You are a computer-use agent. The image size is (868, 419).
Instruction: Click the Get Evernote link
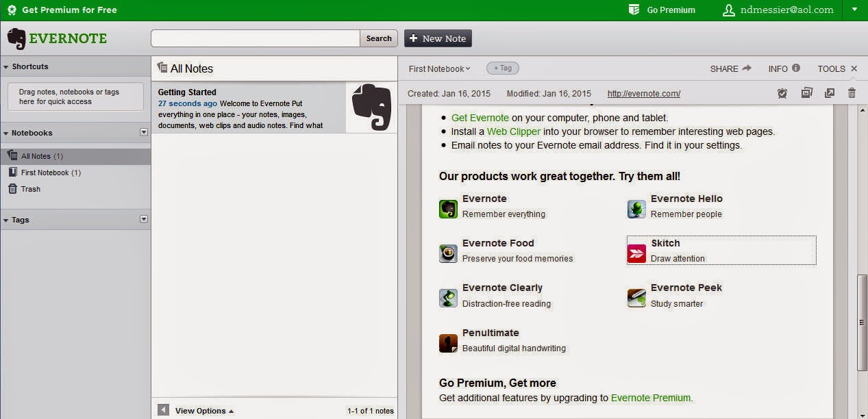point(480,118)
